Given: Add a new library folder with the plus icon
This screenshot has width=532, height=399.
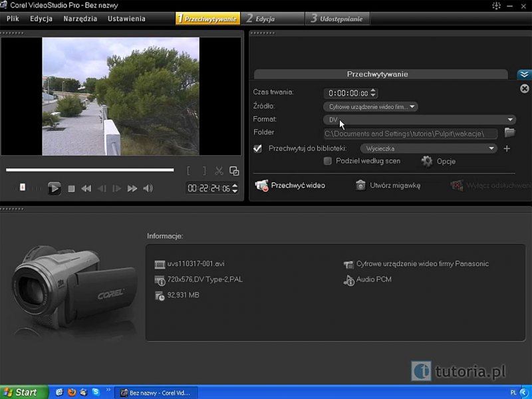Looking at the screenshot, I should [x=507, y=149].
